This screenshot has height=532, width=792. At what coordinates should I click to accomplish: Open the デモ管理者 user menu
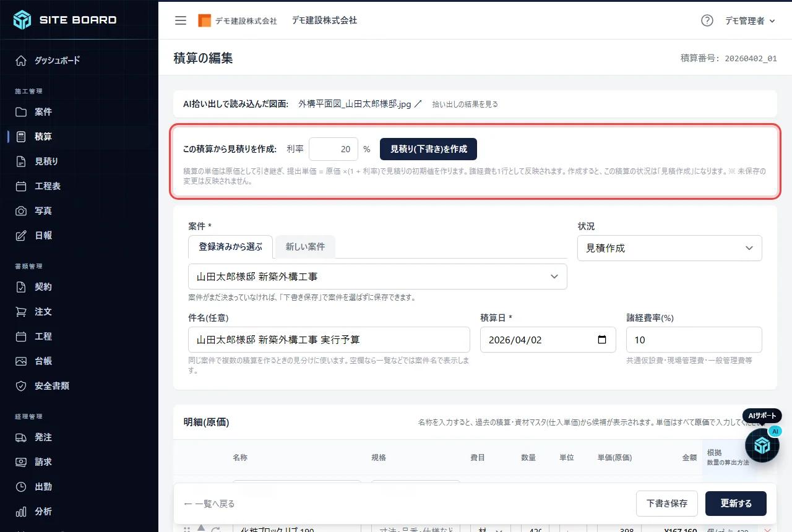click(750, 20)
